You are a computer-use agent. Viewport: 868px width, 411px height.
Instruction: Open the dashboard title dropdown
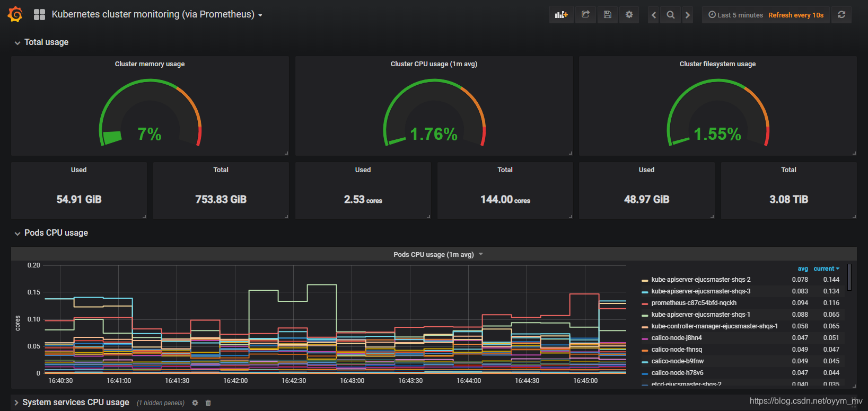pos(157,15)
